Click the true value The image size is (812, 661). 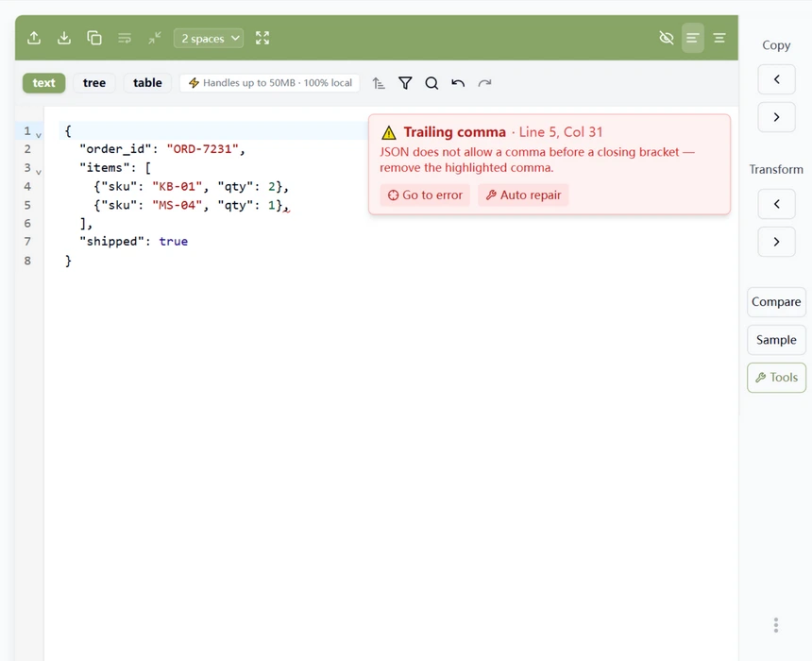tap(174, 242)
